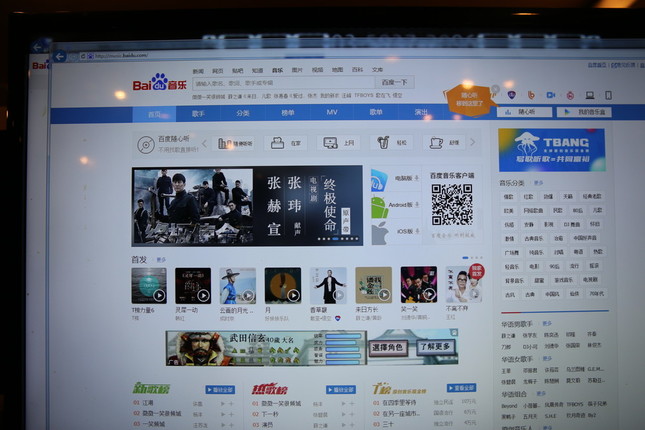Viewport: 645px width, 430px height.
Task: Click the left arrow of genre carousel
Action: 203,144
